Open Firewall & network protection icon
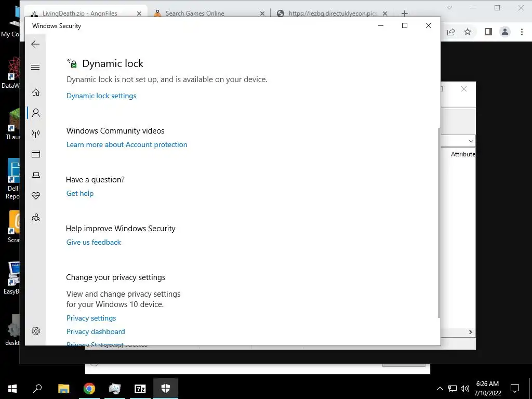The width and height of the screenshot is (532, 399). [36, 134]
